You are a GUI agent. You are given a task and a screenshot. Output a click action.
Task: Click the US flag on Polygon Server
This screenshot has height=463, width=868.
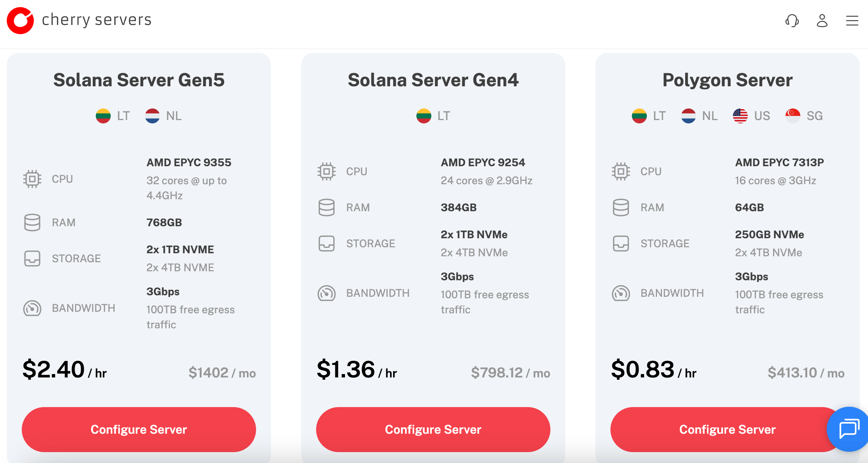[x=740, y=116]
